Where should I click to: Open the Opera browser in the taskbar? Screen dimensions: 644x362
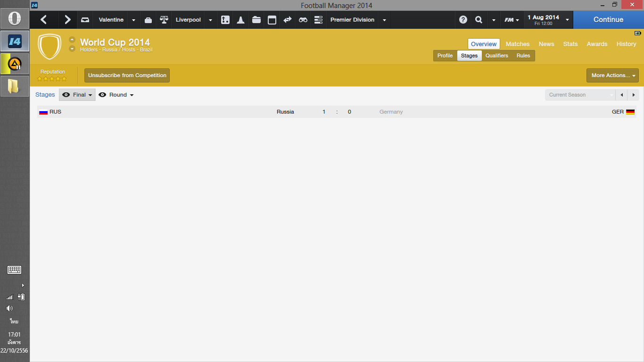15,19
